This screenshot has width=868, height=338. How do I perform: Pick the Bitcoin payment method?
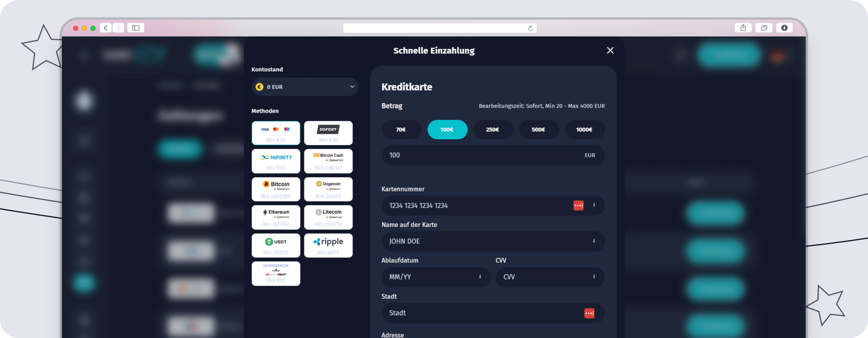point(276,189)
